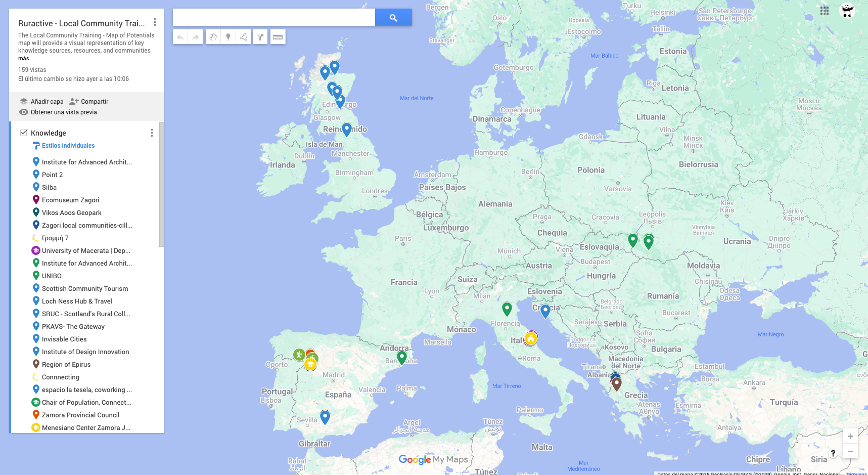Uncheck the Knowledge layer checkbox
The image size is (868, 475).
click(x=24, y=133)
